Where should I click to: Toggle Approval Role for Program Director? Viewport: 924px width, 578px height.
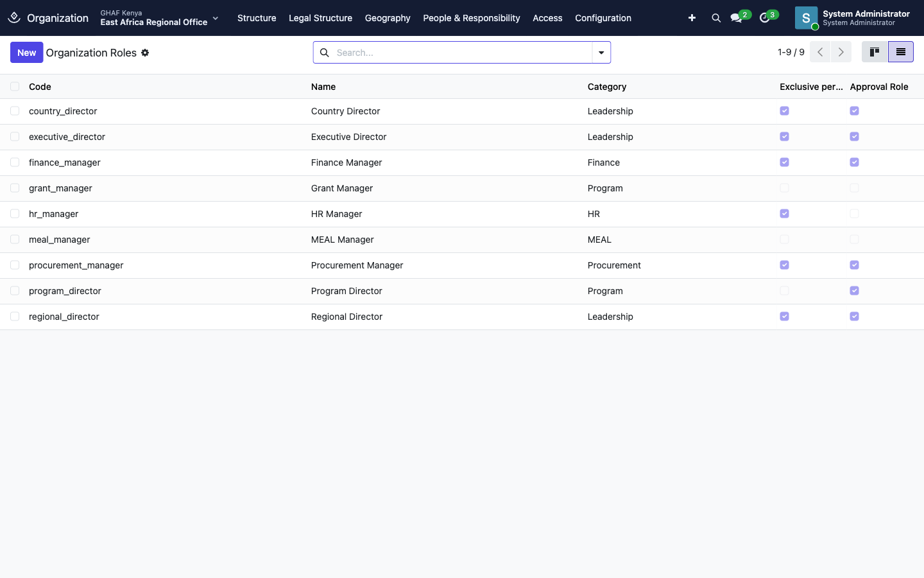pyautogui.click(x=854, y=291)
